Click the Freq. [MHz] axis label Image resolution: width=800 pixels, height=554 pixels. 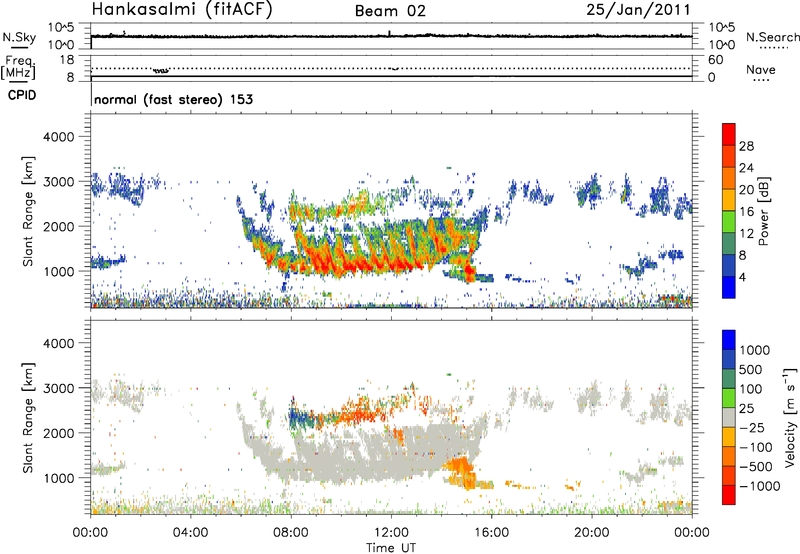[x=18, y=67]
